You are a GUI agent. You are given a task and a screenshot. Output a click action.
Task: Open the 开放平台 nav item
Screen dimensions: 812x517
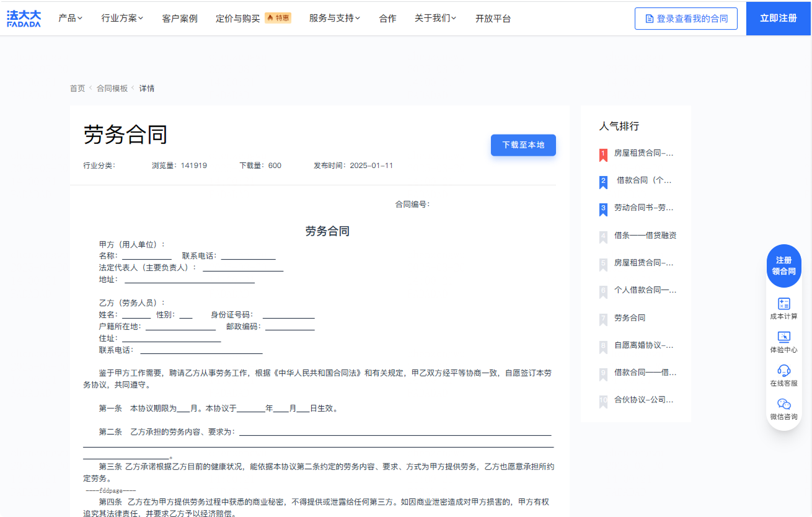tap(493, 19)
